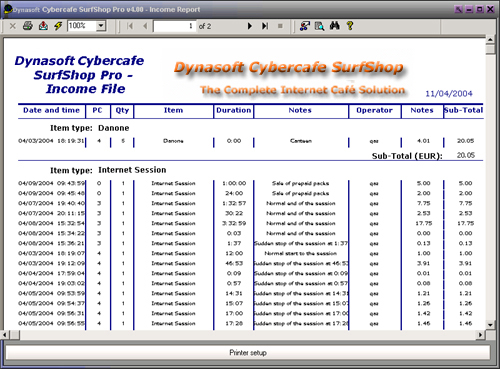Click the Duration column header
The height and width of the screenshot is (369, 500).
tap(233, 110)
